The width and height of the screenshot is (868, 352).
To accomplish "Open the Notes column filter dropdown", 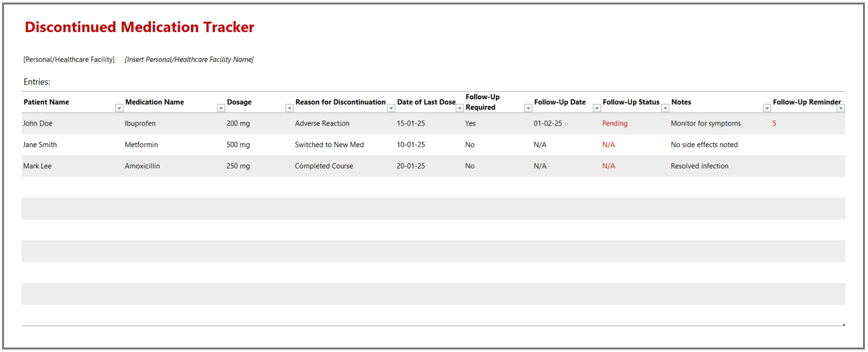I will (767, 108).
